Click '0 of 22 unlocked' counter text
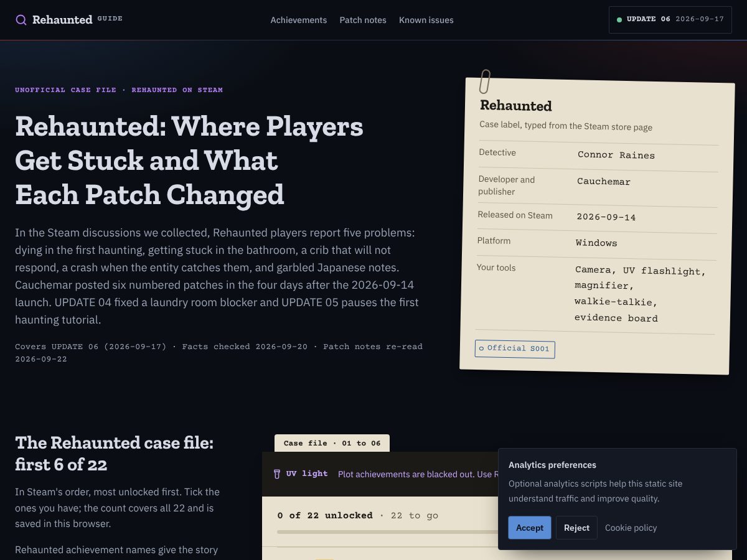Screen dimensions: 747x560 (x=325, y=515)
